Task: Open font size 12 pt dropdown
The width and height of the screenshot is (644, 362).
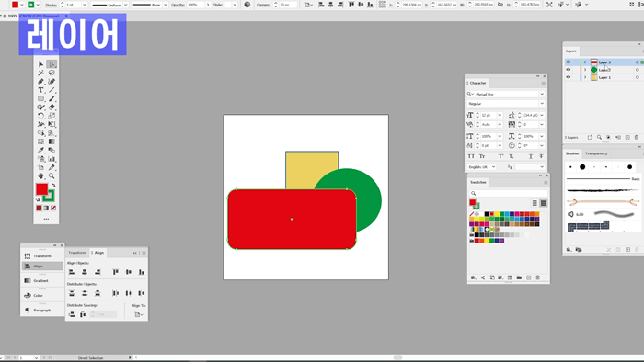Action: [500, 115]
